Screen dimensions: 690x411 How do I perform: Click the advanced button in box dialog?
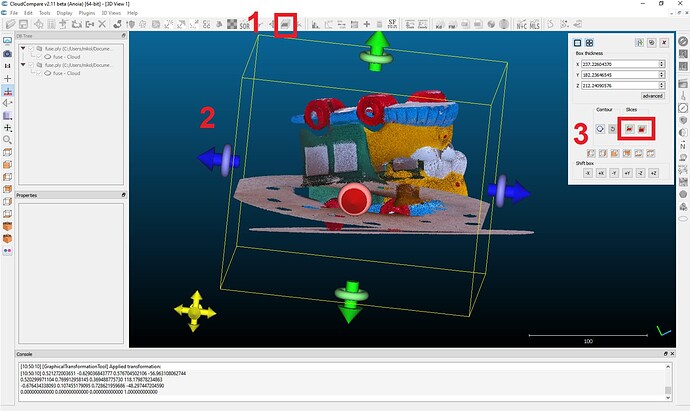point(652,96)
